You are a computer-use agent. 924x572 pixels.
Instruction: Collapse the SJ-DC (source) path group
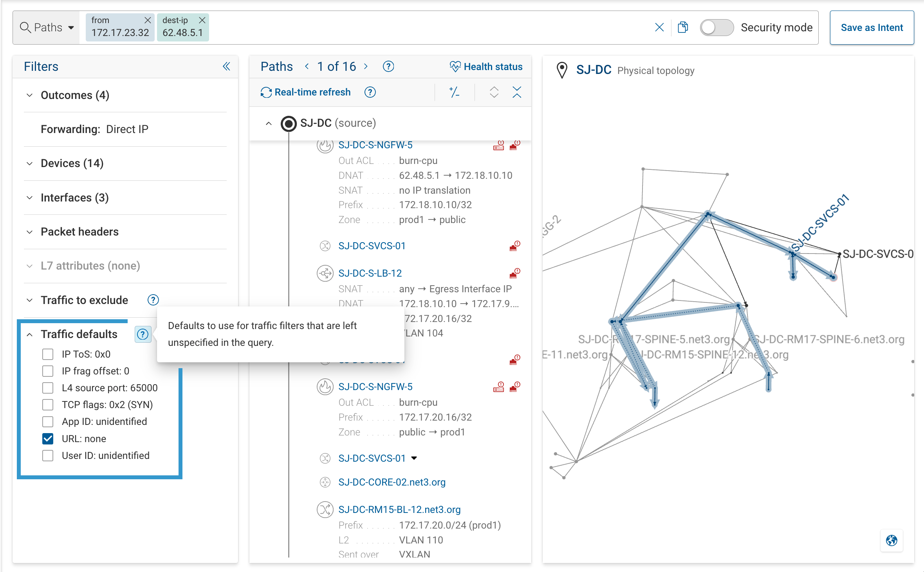pyautogui.click(x=269, y=123)
